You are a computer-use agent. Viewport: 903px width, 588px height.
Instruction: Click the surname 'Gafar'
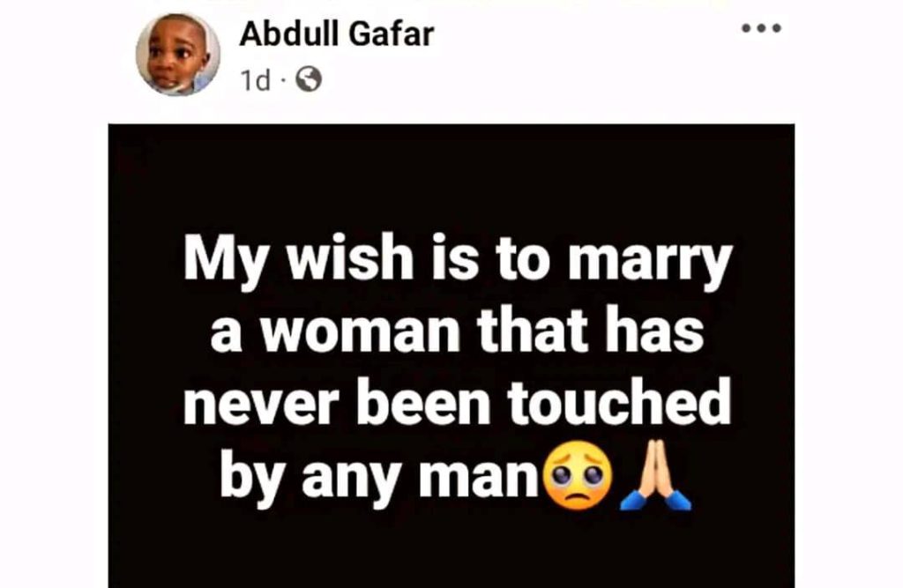coord(392,34)
